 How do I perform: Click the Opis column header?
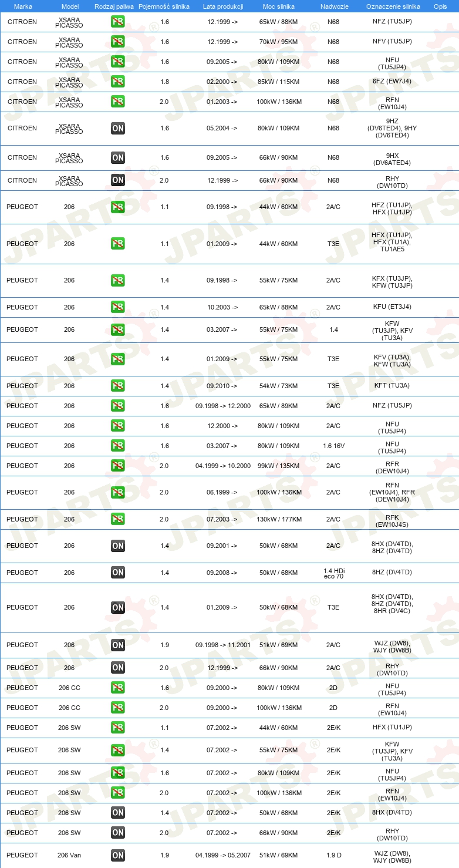point(440,6)
